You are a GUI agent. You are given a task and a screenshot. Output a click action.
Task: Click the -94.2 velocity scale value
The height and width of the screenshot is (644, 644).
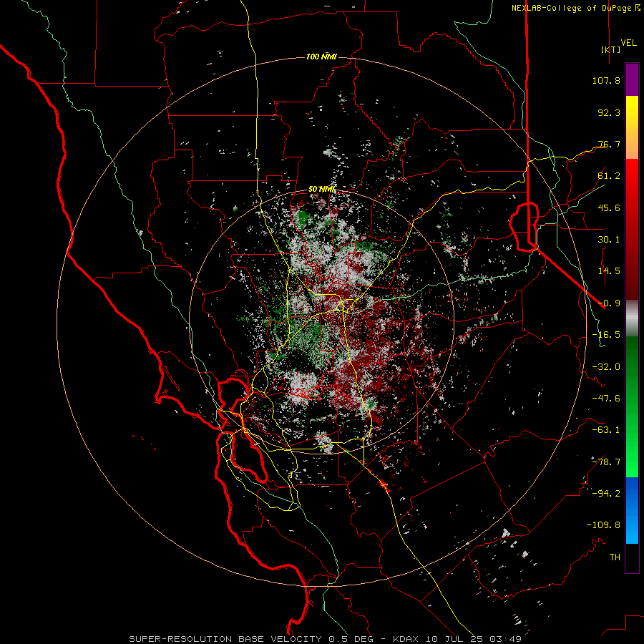[606, 493]
